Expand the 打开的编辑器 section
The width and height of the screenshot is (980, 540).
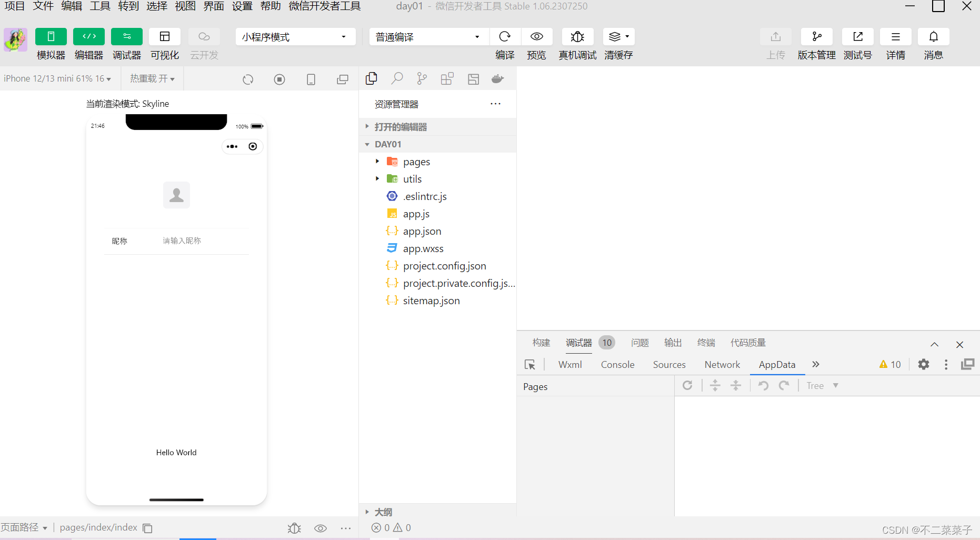point(437,127)
